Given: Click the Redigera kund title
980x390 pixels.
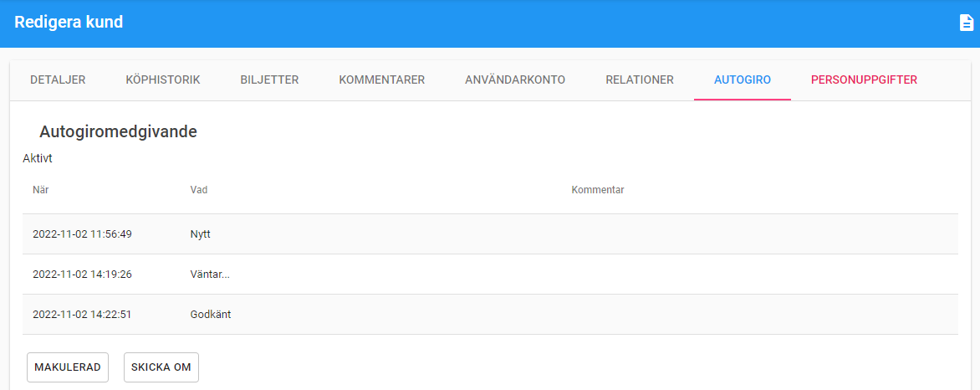Looking at the screenshot, I should tap(69, 22).
